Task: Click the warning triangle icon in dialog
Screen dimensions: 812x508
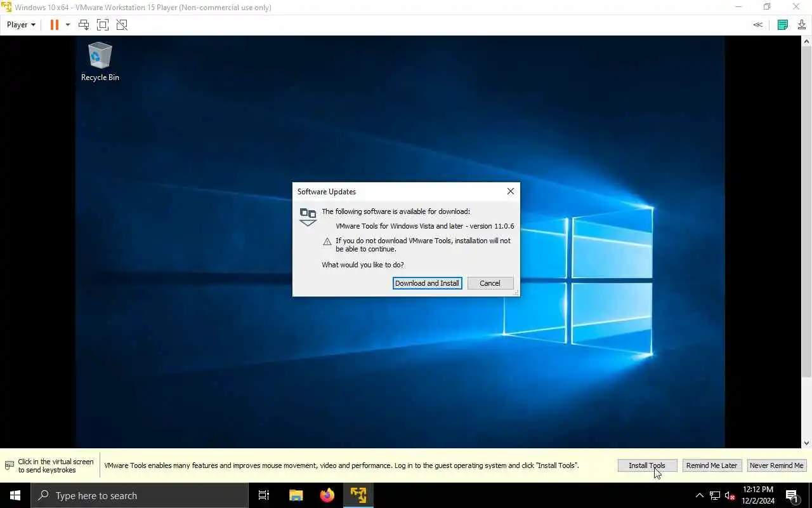Action: pos(327,241)
